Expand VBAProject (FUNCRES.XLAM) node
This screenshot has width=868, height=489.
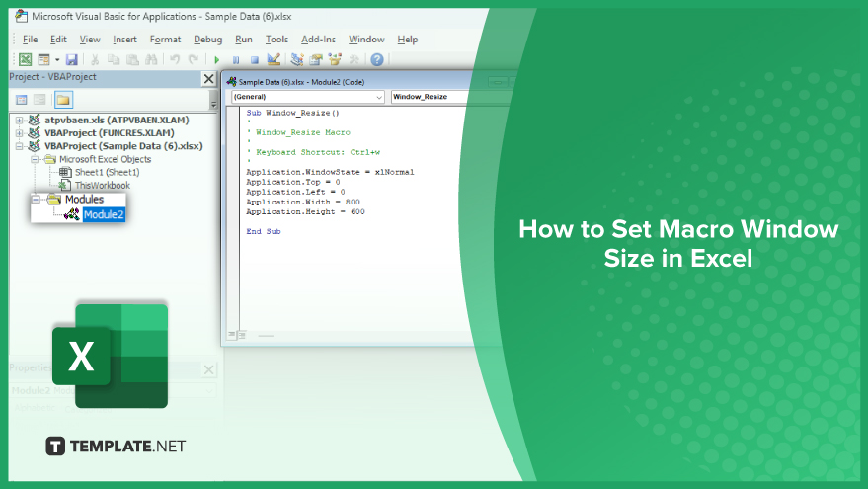click(x=20, y=133)
